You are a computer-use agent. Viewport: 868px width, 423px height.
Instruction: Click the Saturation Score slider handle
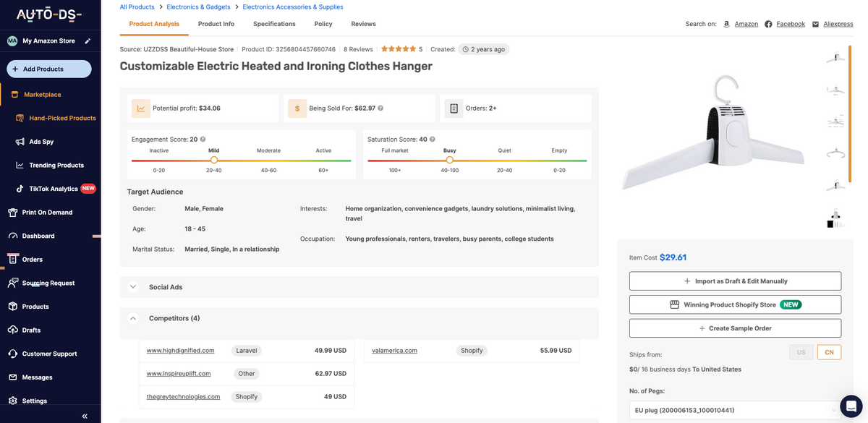pos(450,161)
